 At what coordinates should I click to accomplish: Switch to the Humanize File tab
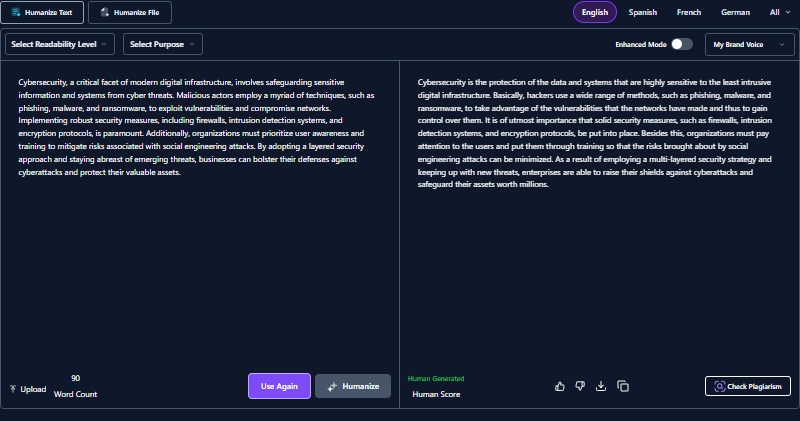(x=130, y=12)
